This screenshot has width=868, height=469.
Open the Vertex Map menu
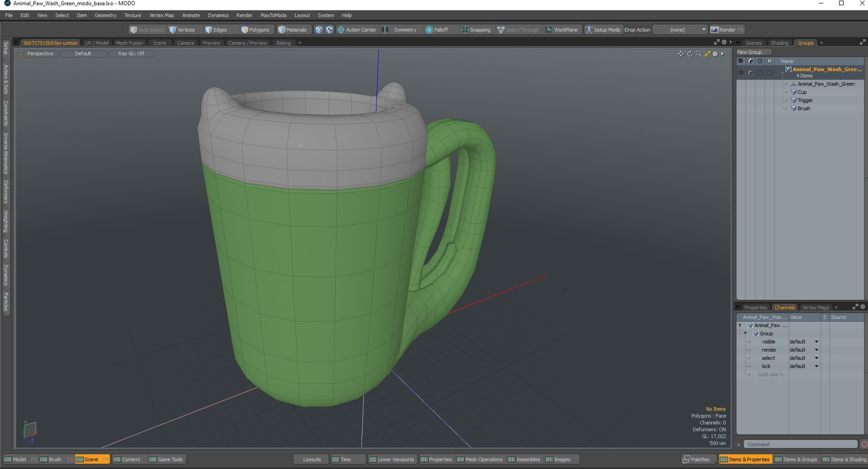tap(161, 15)
